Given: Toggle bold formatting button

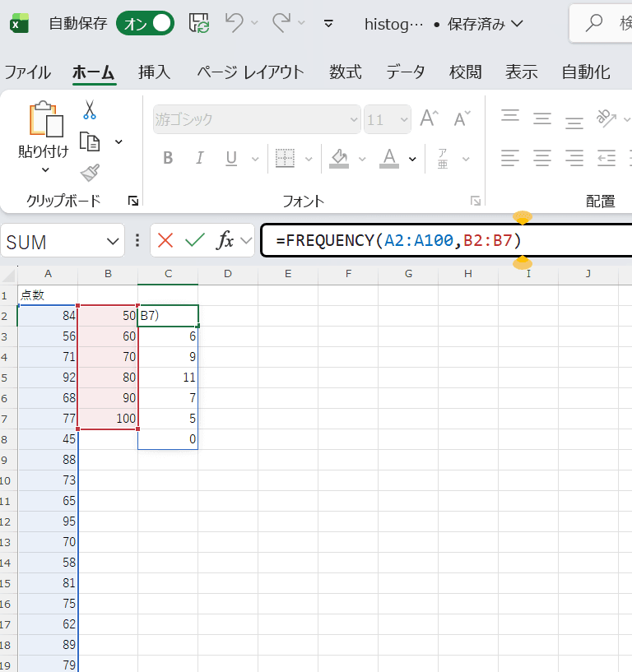Looking at the screenshot, I should (x=168, y=158).
